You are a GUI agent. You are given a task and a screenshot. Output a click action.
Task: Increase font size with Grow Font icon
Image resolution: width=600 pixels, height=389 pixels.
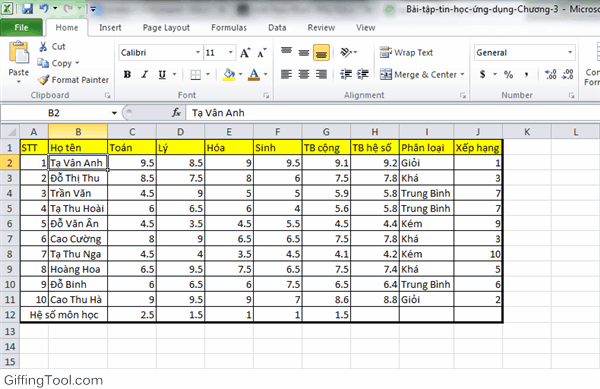click(x=245, y=53)
